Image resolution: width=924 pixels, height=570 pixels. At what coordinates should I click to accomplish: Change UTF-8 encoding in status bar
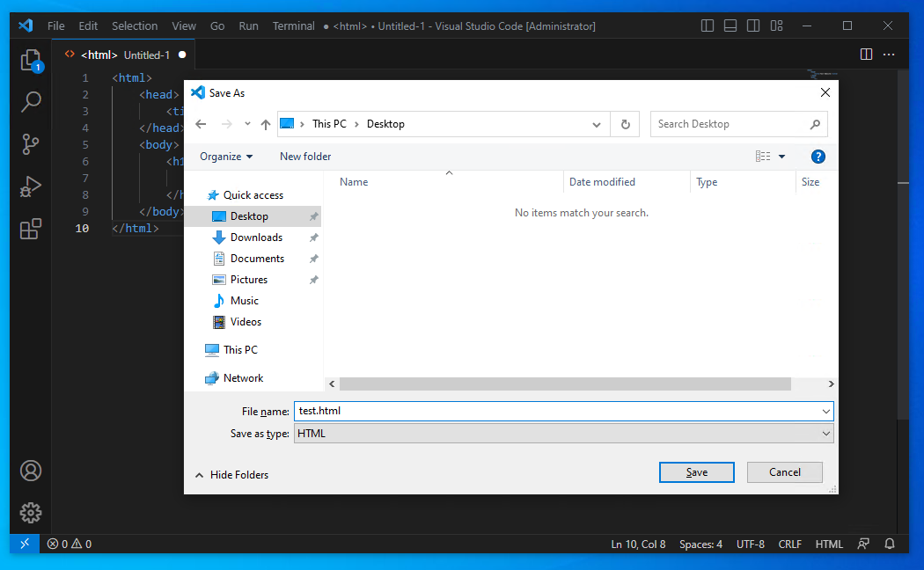[750, 544]
